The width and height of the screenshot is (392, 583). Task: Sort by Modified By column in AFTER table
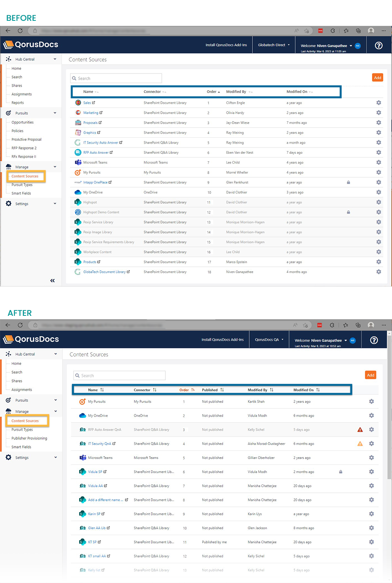click(261, 390)
